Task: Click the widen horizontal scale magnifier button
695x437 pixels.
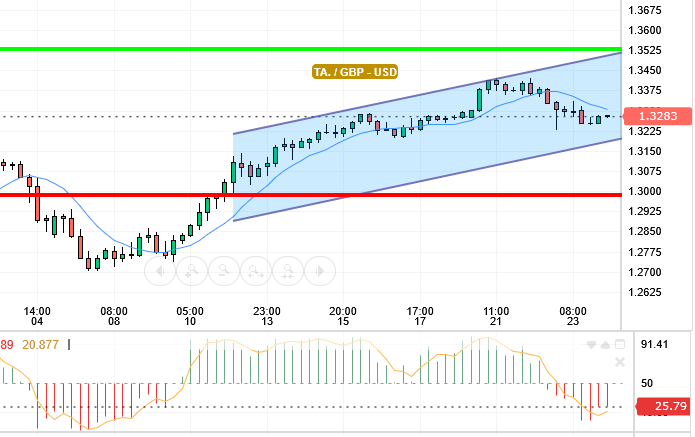Action: [x=256, y=271]
